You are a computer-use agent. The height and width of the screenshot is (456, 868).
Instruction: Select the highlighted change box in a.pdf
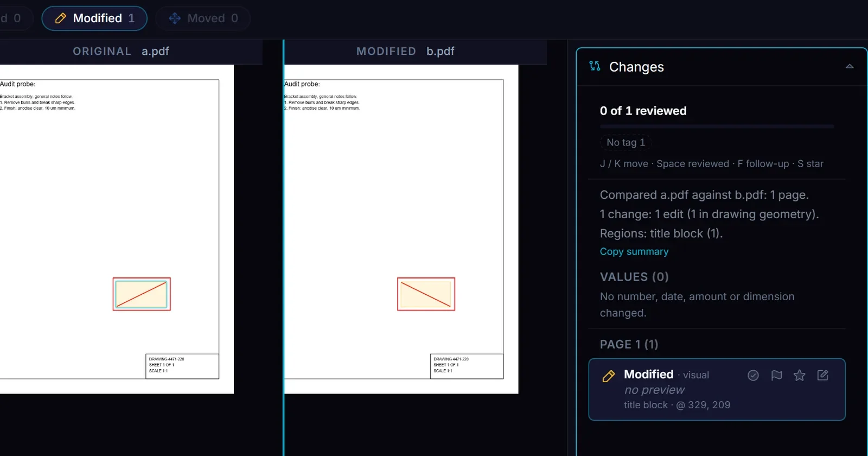point(142,294)
